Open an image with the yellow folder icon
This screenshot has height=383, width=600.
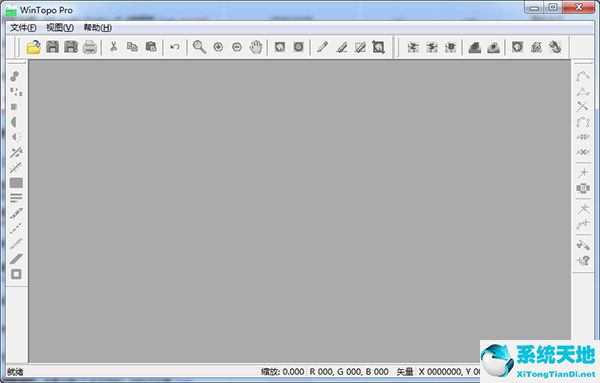click(x=34, y=47)
